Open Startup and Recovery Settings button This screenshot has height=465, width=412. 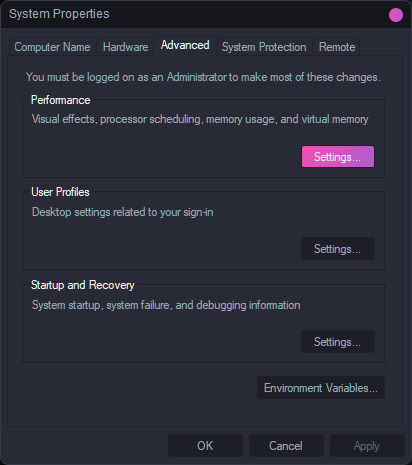coord(338,342)
